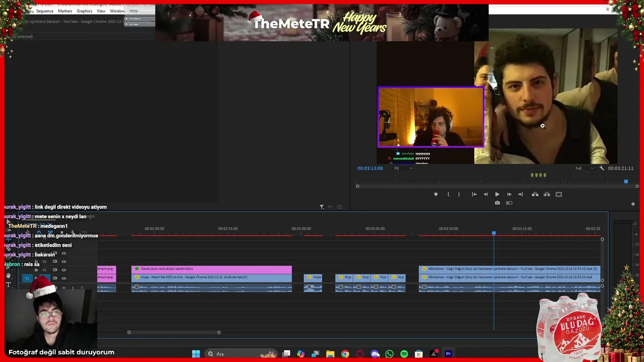Viewport: 644px width, 362px height.
Task: Click the filter funnel icon above the timeline
Action: pyautogui.click(x=322, y=207)
